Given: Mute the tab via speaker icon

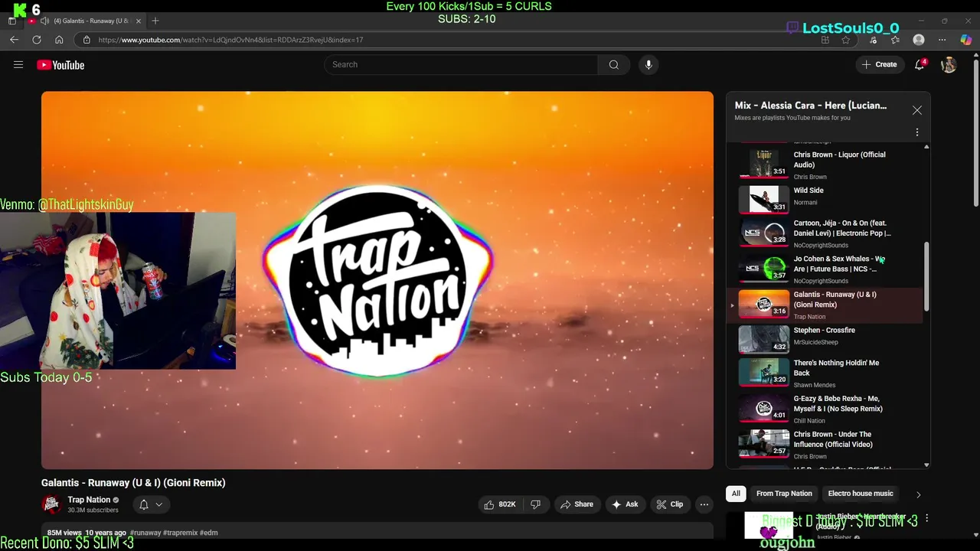Looking at the screenshot, I should click(44, 21).
